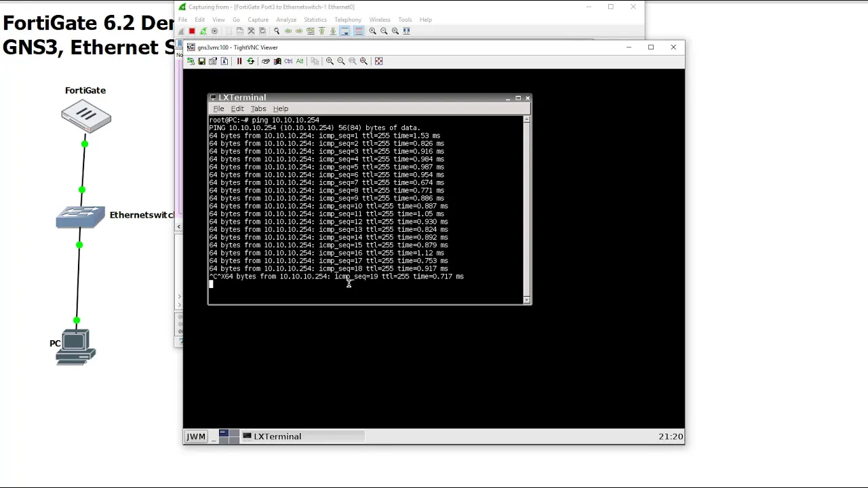868x488 pixels.
Task: Open Wireshark Help menu
Action: coord(426,20)
